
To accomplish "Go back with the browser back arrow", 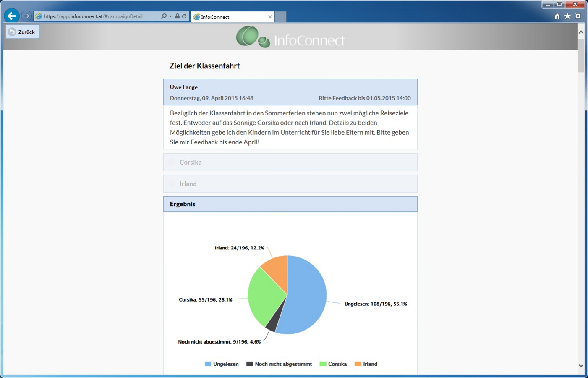I will (x=12, y=16).
